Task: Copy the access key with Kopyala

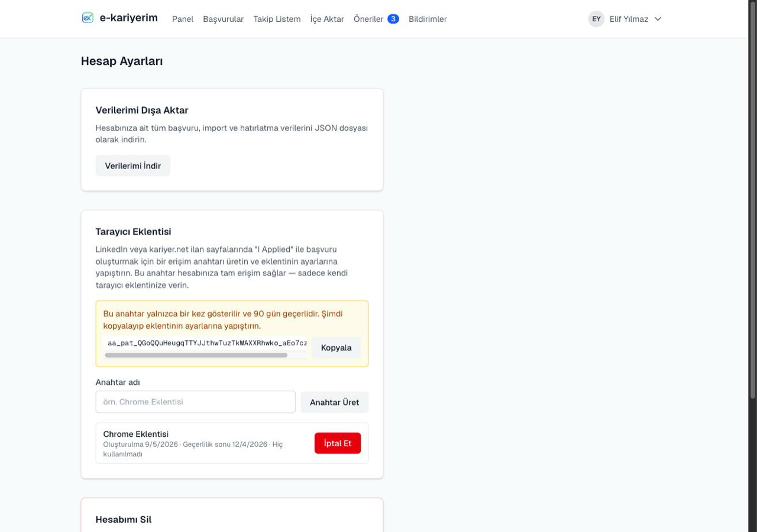Action: tap(336, 348)
